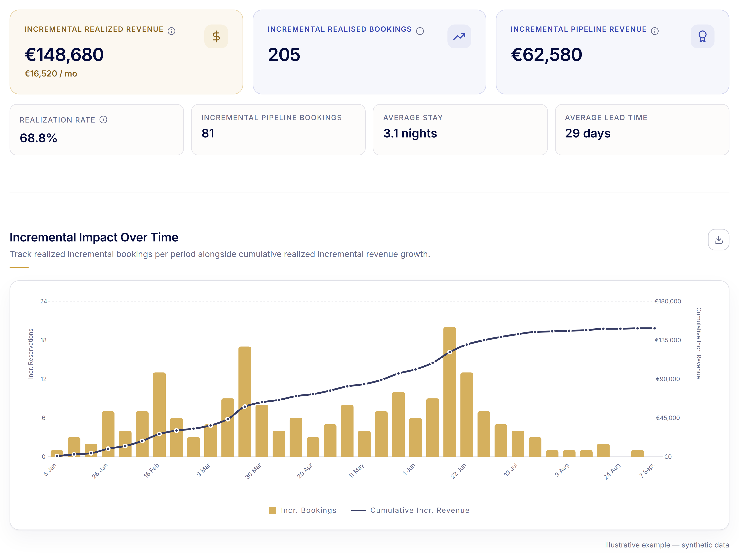739x560 pixels.
Task: Click the €180,000 axis label
Action: coord(668,301)
